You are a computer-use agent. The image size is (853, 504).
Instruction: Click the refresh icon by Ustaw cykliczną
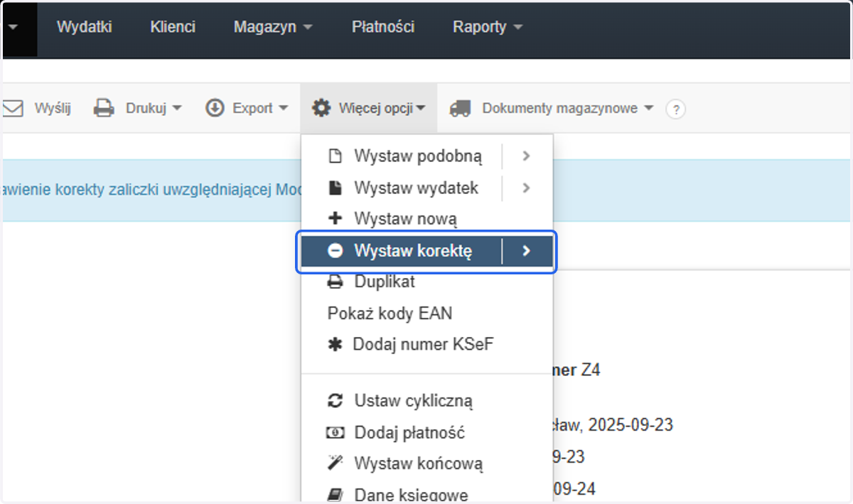(335, 400)
